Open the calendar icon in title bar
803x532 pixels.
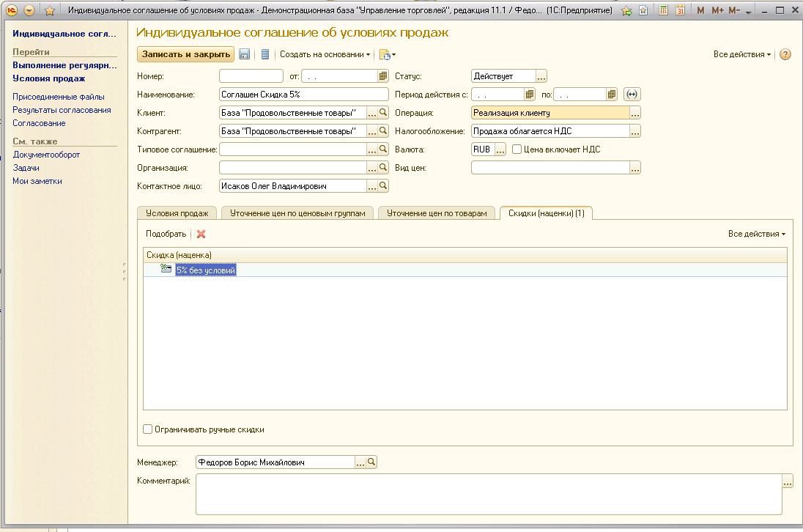pos(680,10)
